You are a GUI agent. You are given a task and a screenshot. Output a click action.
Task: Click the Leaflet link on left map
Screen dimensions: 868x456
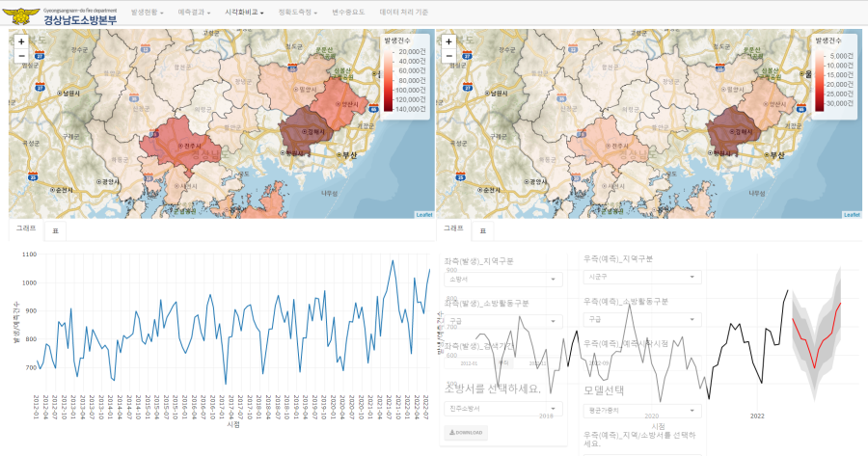(x=424, y=215)
